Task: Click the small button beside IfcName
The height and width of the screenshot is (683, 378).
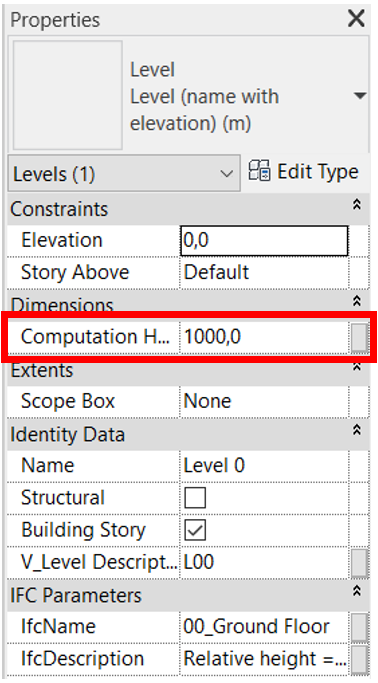Action: pyautogui.click(x=360, y=627)
